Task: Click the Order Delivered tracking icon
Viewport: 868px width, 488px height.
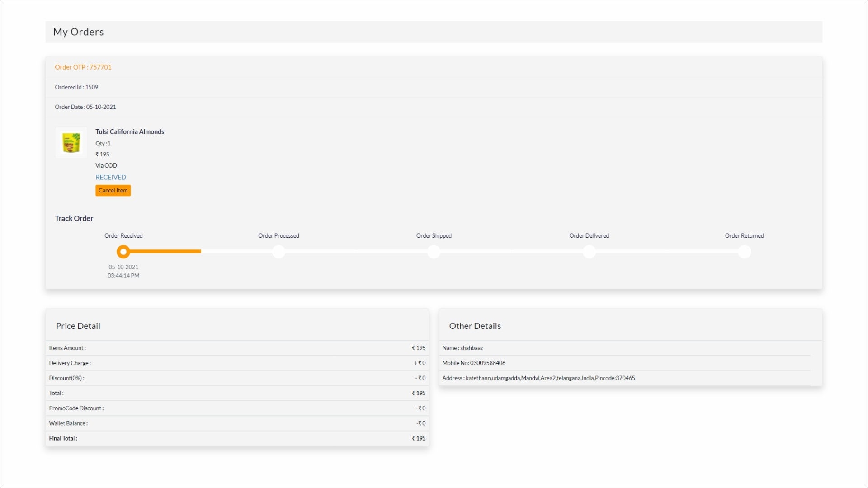Action: point(589,251)
